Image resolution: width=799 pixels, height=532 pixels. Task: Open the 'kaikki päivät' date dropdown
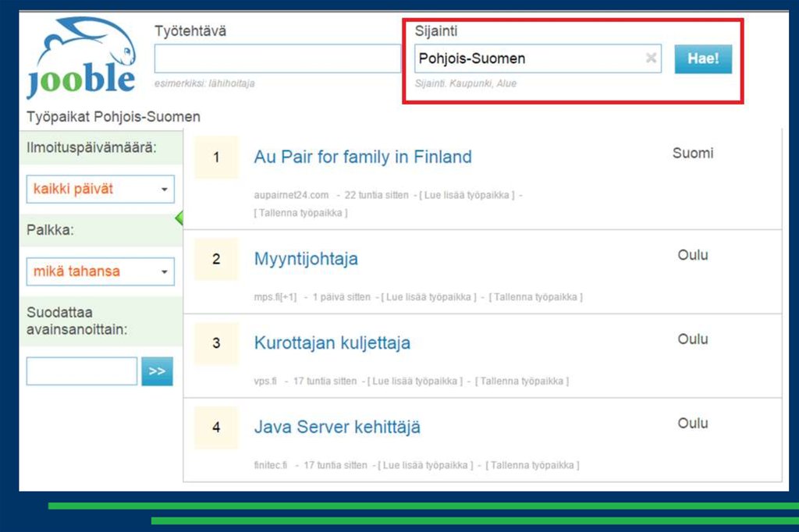pyautogui.click(x=100, y=190)
